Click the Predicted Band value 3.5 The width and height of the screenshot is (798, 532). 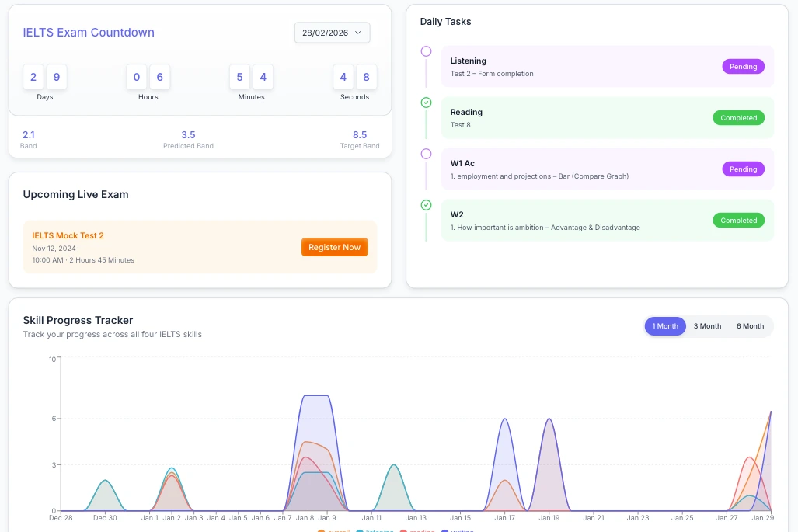[x=188, y=134]
